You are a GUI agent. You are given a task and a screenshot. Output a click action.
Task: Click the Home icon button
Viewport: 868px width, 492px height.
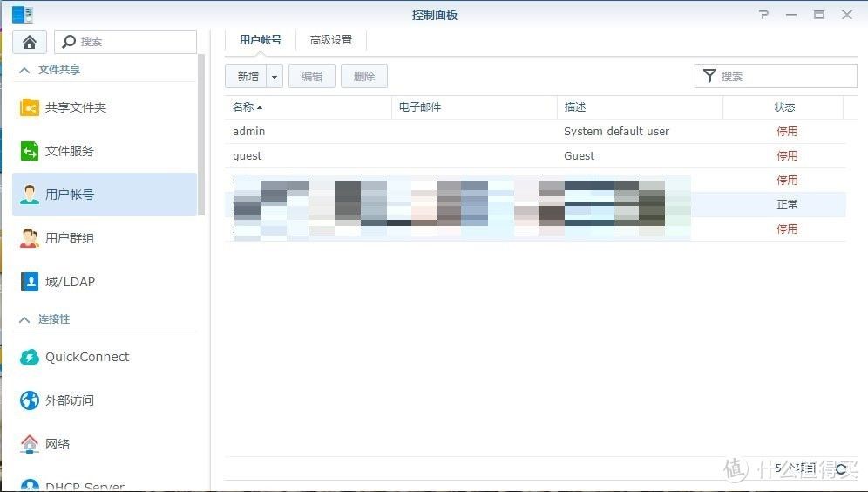[30, 42]
